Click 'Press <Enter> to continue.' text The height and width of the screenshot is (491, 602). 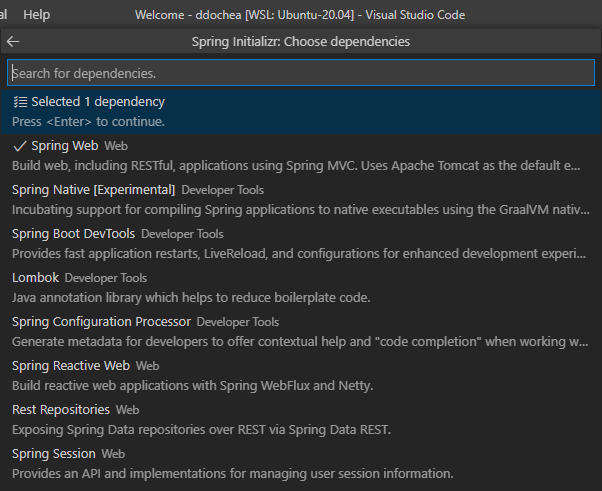[88, 122]
